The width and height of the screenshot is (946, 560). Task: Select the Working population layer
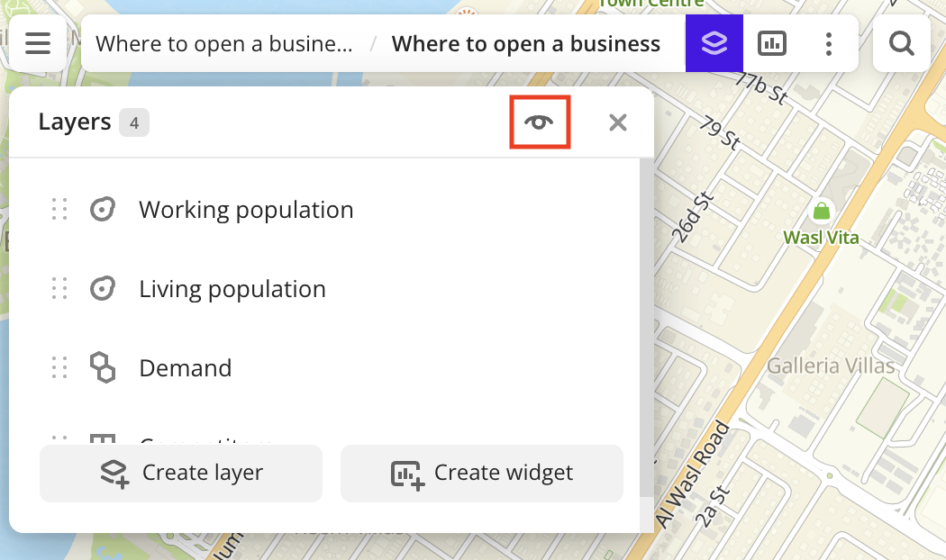pyautogui.click(x=246, y=210)
